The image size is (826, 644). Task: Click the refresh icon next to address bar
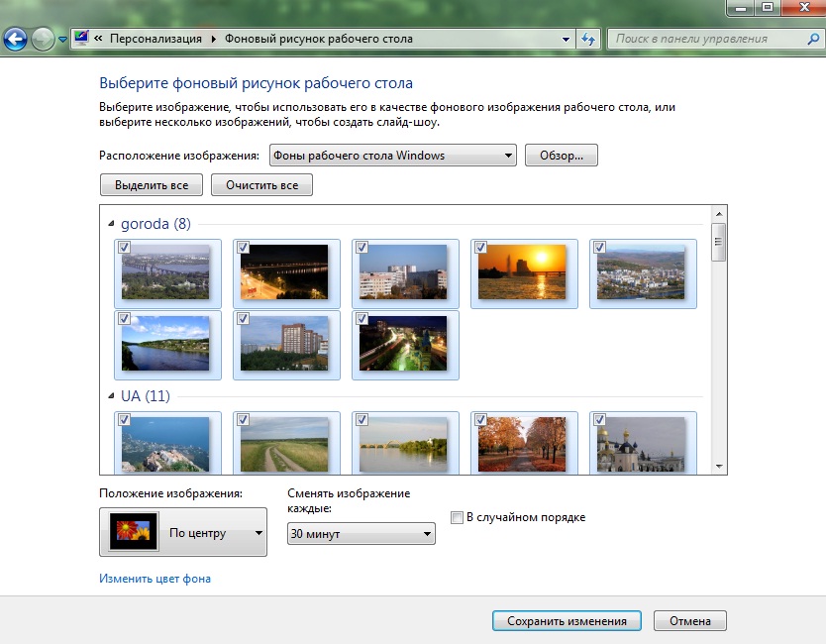(x=588, y=39)
